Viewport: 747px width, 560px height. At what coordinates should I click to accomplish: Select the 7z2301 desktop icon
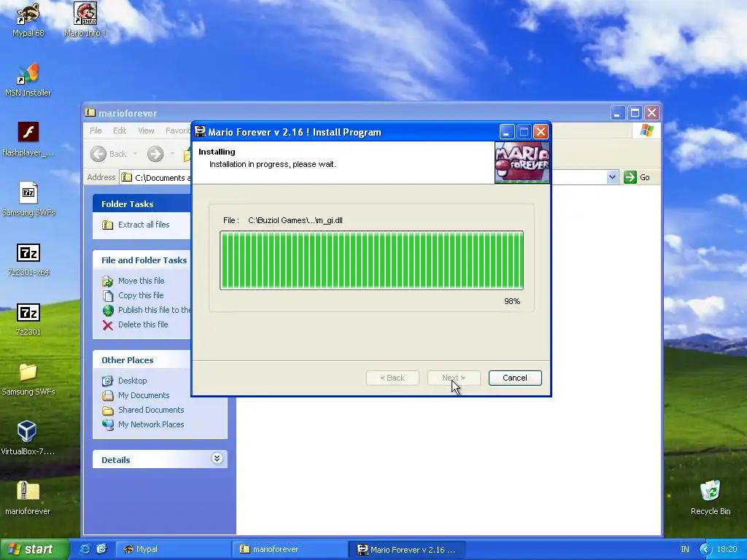click(28, 319)
